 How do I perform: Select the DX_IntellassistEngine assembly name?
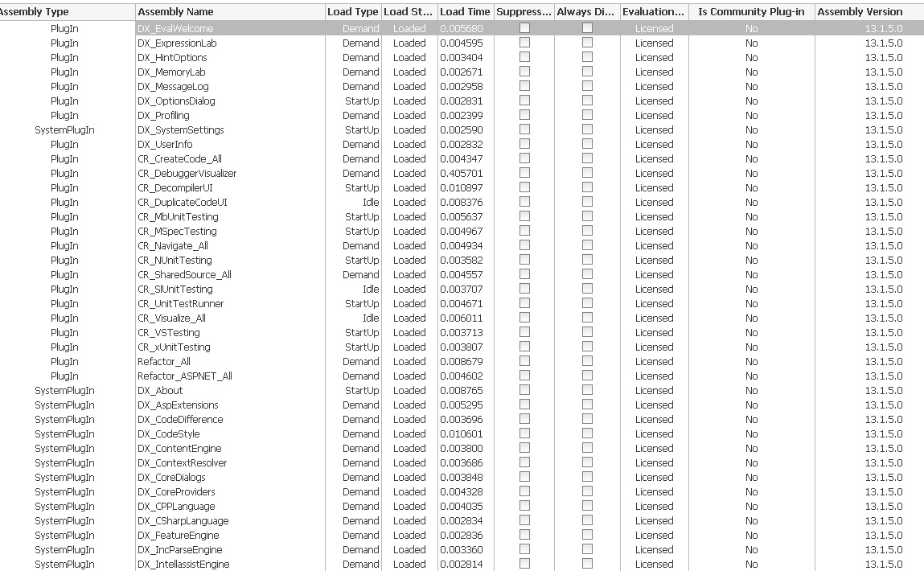[183, 565]
